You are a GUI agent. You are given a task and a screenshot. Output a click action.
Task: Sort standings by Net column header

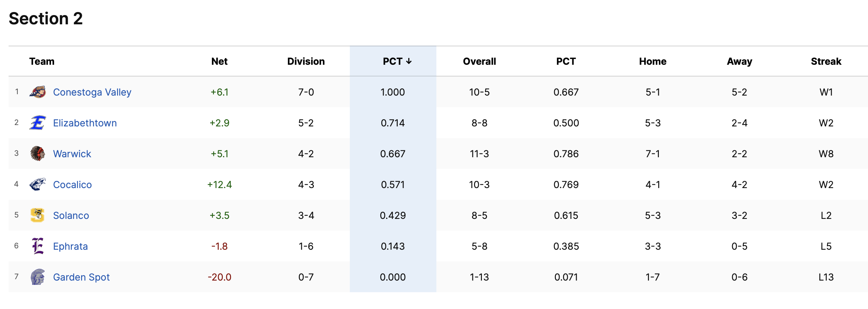coord(219,61)
